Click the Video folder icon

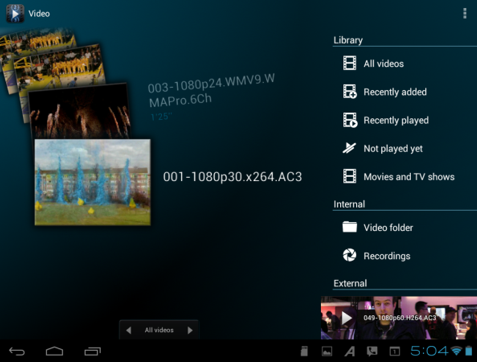(349, 227)
